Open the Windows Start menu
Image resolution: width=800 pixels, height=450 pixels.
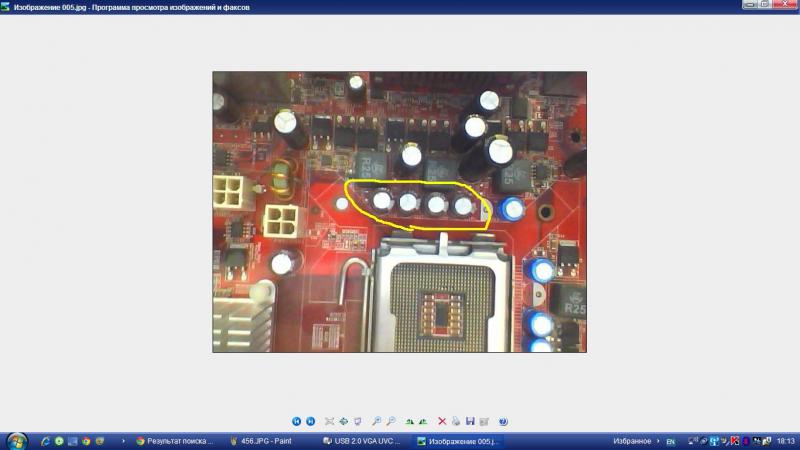point(17,440)
